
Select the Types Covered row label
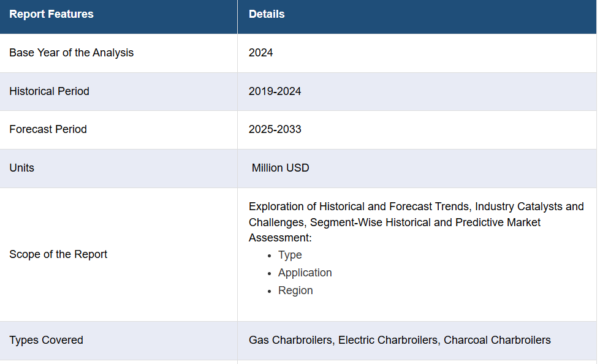46,340
